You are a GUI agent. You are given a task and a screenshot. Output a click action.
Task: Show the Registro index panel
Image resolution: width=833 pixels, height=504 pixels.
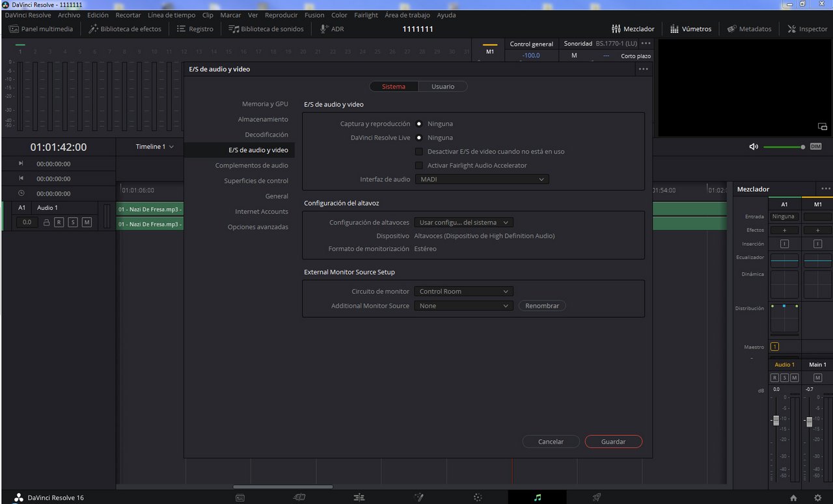pos(195,29)
